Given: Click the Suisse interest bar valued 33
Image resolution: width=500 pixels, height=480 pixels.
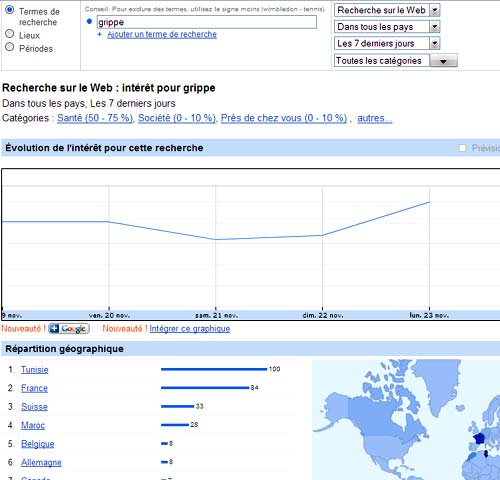Looking at the screenshot, I should point(177,406).
